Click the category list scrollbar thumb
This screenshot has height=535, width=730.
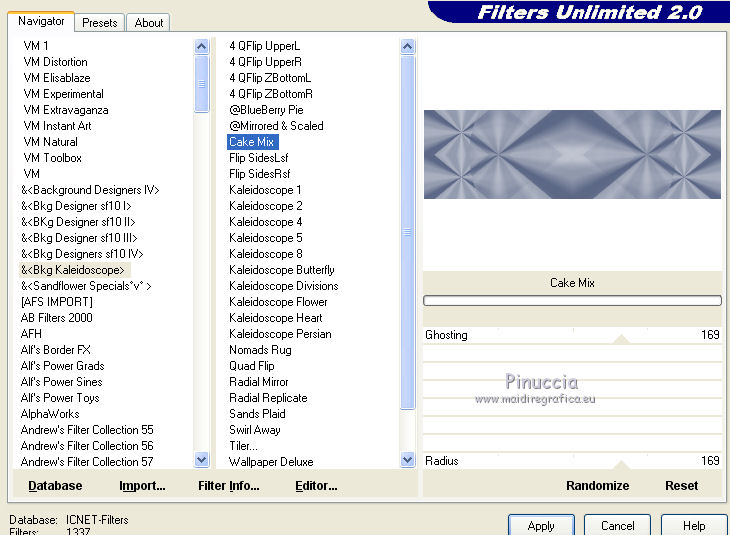click(202, 84)
